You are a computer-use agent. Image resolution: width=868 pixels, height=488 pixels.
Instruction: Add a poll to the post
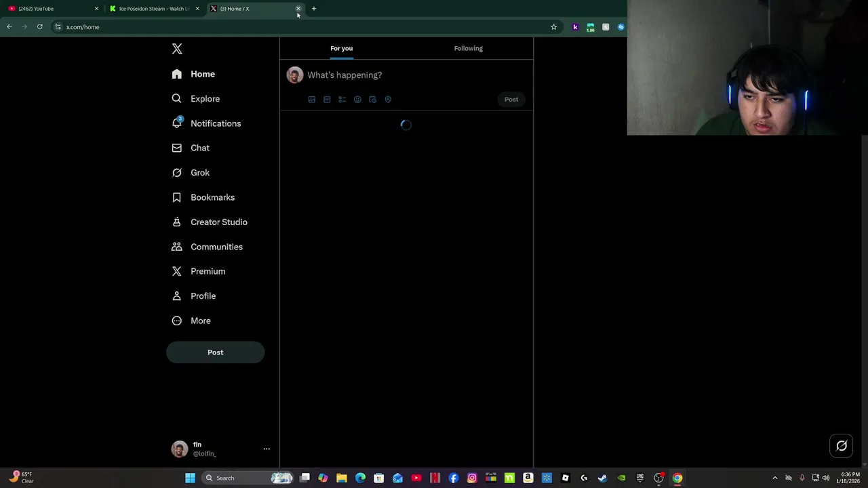click(x=342, y=100)
